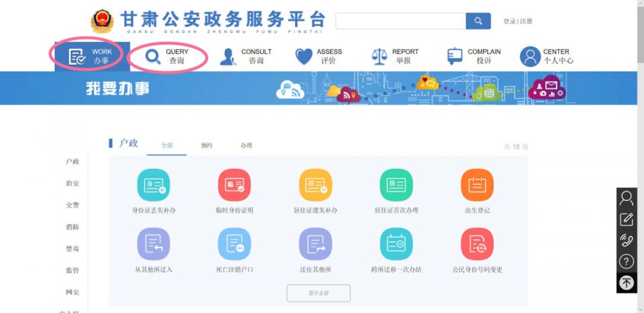Open the 临时身份证明 service icon
Image resolution: width=644 pixels, height=313 pixels.
click(234, 185)
